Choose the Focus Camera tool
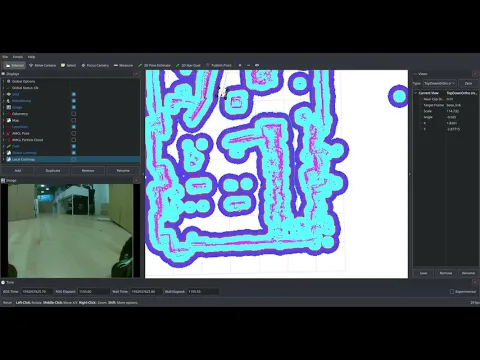The width and height of the screenshot is (480, 360). pyautogui.click(x=95, y=65)
